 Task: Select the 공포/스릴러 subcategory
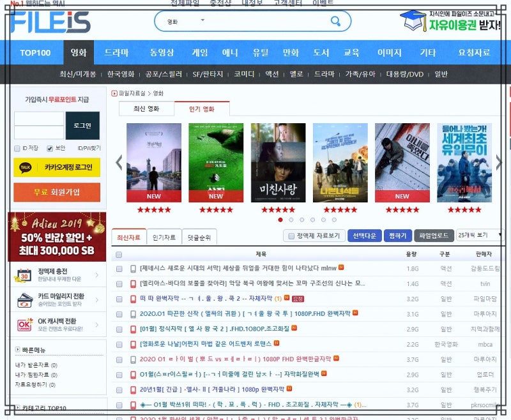[164, 74]
